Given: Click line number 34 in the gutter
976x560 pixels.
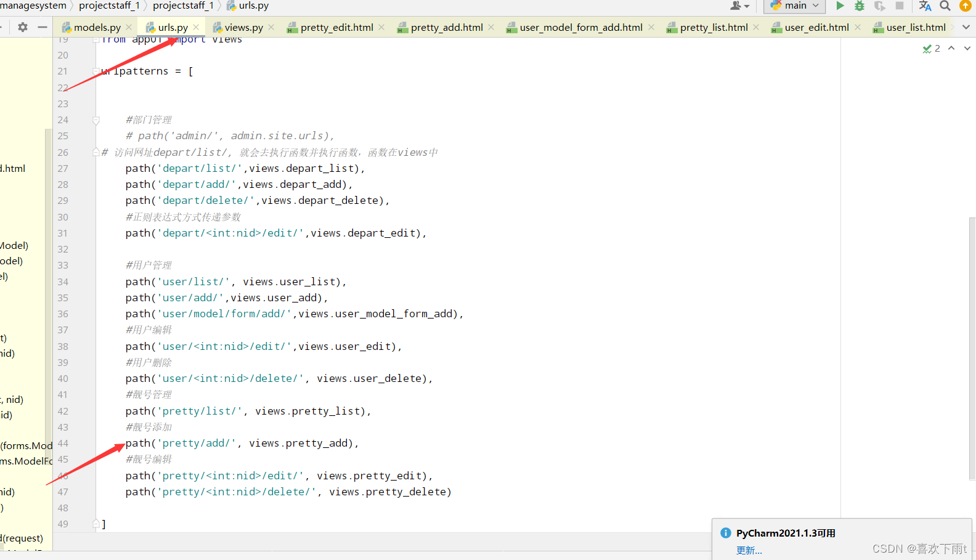Looking at the screenshot, I should [x=63, y=282].
